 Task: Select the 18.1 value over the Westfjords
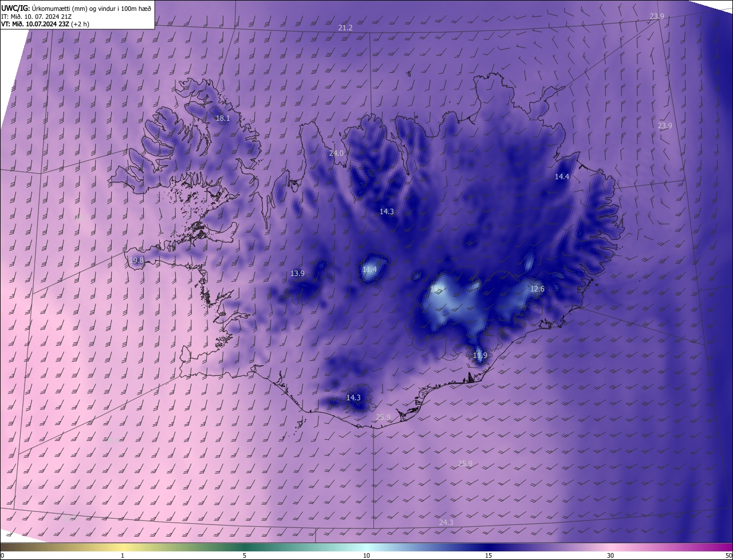pyautogui.click(x=222, y=119)
